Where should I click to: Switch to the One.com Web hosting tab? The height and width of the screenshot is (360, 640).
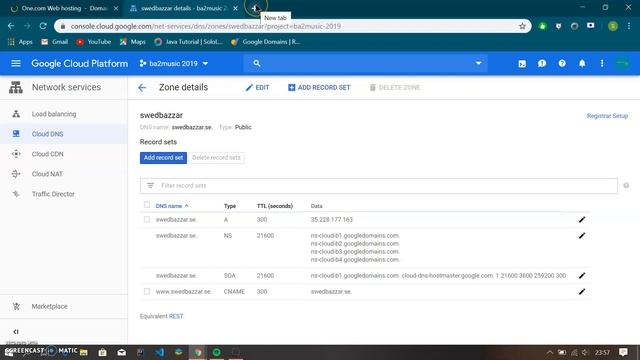pyautogui.click(x=64, y=8)
